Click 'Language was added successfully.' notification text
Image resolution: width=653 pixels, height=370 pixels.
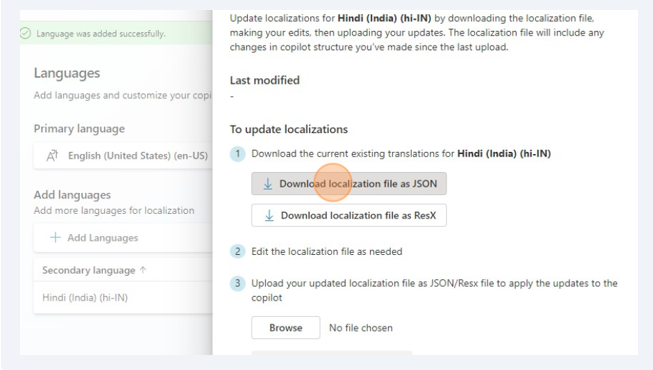tap(101, 34)
